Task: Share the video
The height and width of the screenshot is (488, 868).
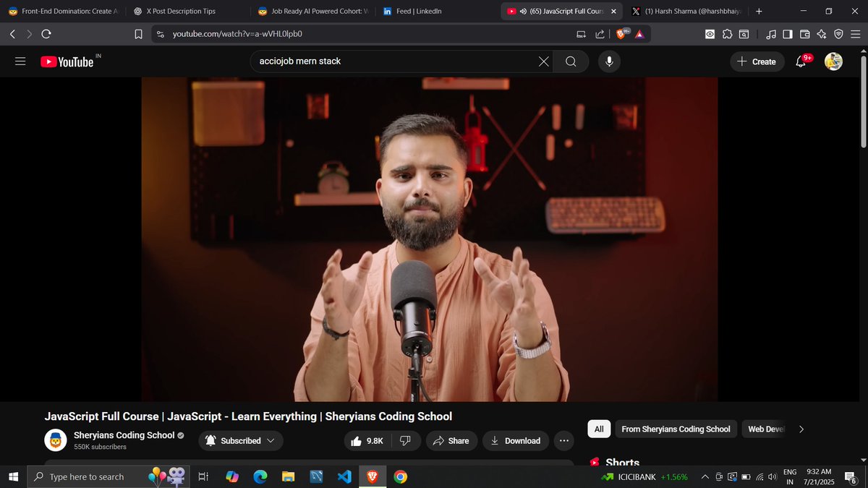Action: (451, 440)
